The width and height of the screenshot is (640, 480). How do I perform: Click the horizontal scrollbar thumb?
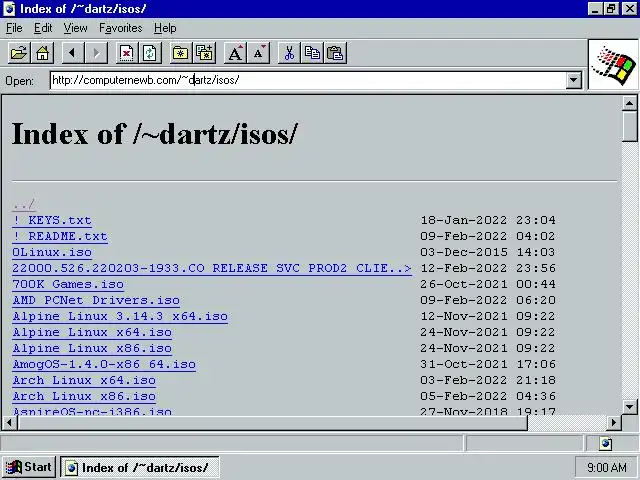tap(272, 423)
